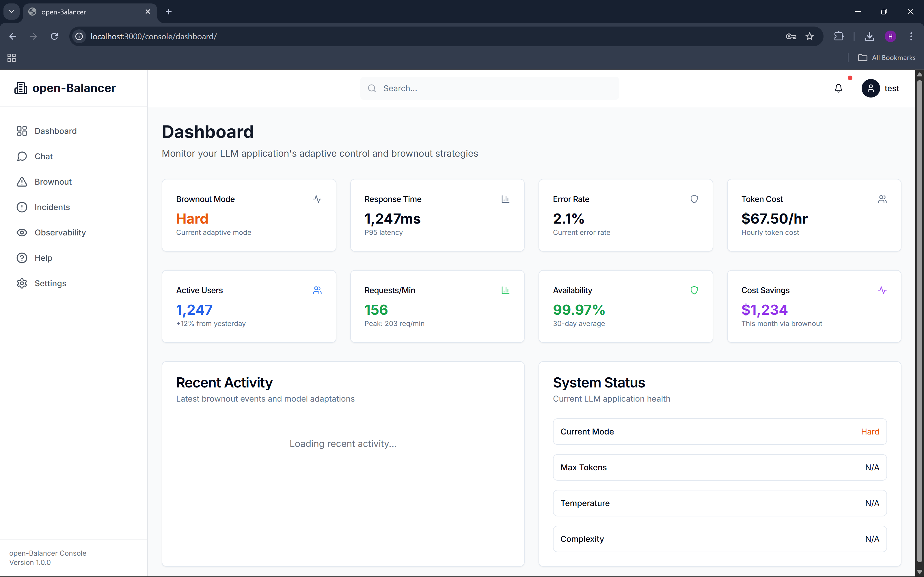Click the Search input field

[x=496, y=88]
